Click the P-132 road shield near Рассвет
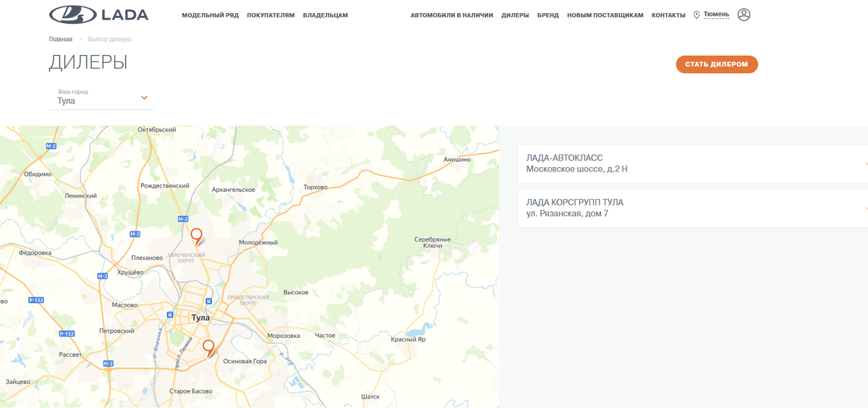868x408 pixels. (66, 333)
